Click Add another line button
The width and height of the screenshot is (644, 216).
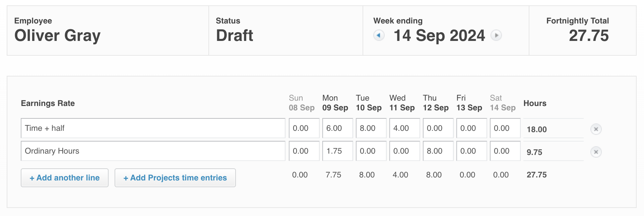pos(65,178)
